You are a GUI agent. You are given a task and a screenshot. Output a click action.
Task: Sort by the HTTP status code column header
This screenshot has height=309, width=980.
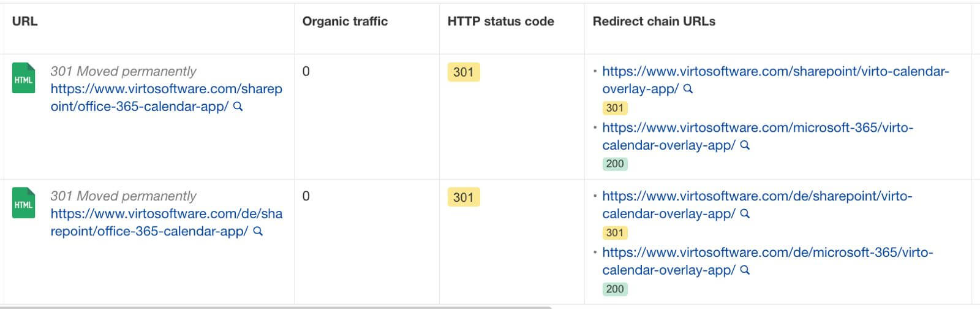[x=500, y=21]
